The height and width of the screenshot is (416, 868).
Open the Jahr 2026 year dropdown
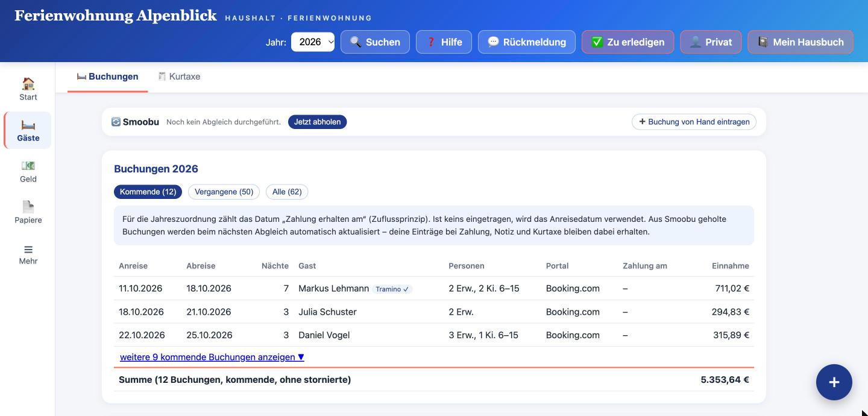point(313,42)
